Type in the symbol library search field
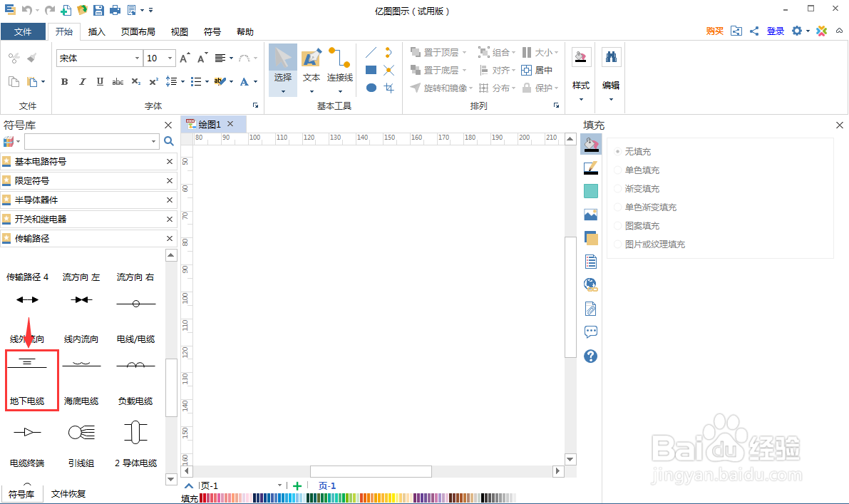This screenshot has width=849, height=504. 87,141
